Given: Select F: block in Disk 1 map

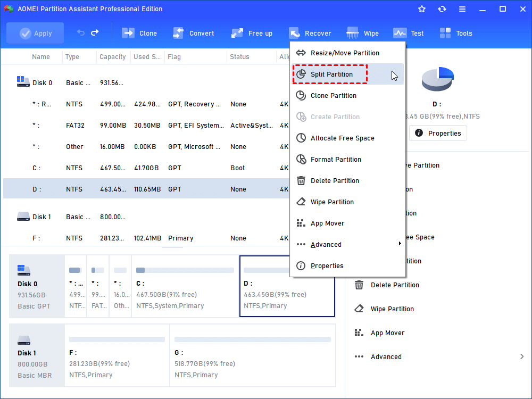Looking at the screenshot, I should click(x=117, y=355).
